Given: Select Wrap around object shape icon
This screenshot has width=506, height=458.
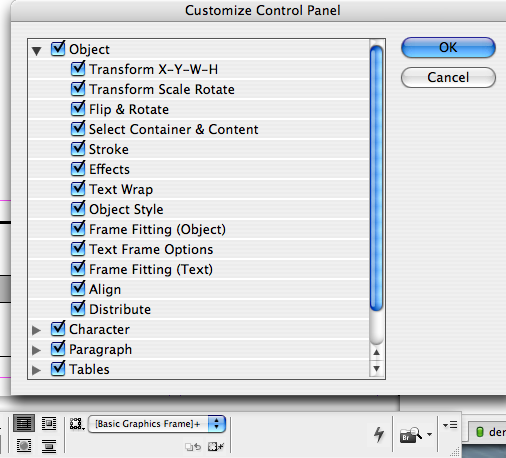Looking at the screenshot, I should coord(24,446).
